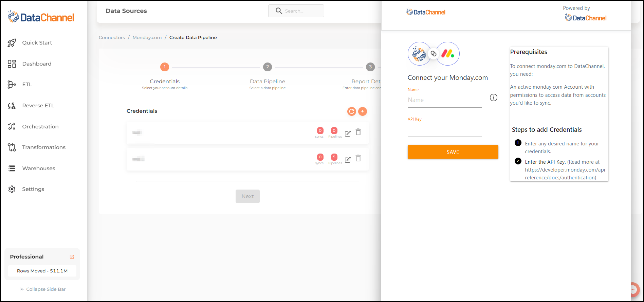Screen dimensions: 644x302
Task: Go to ETL using its sidebar icon
Action: pos(12,85)
